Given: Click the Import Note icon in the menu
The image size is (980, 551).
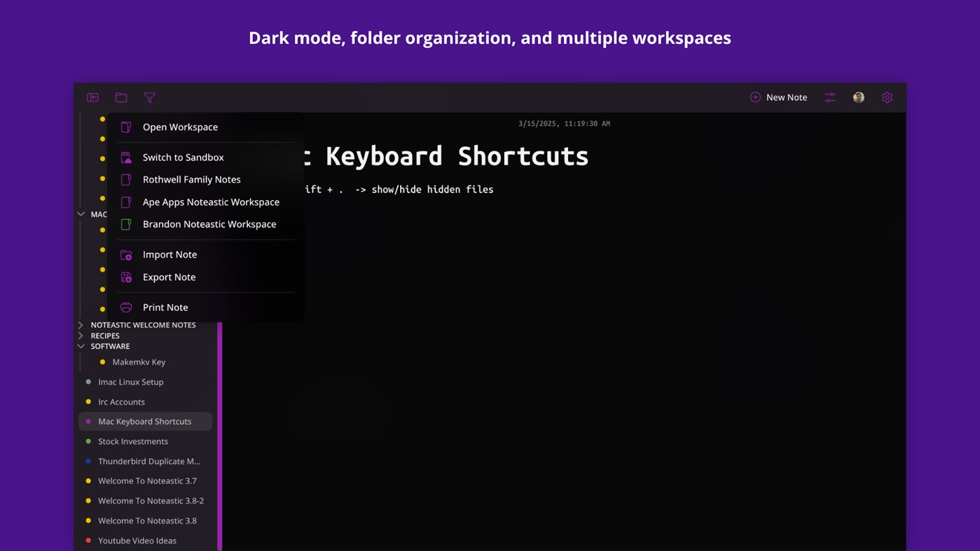Looking at the screenshot, I should [x=126, y=255].
